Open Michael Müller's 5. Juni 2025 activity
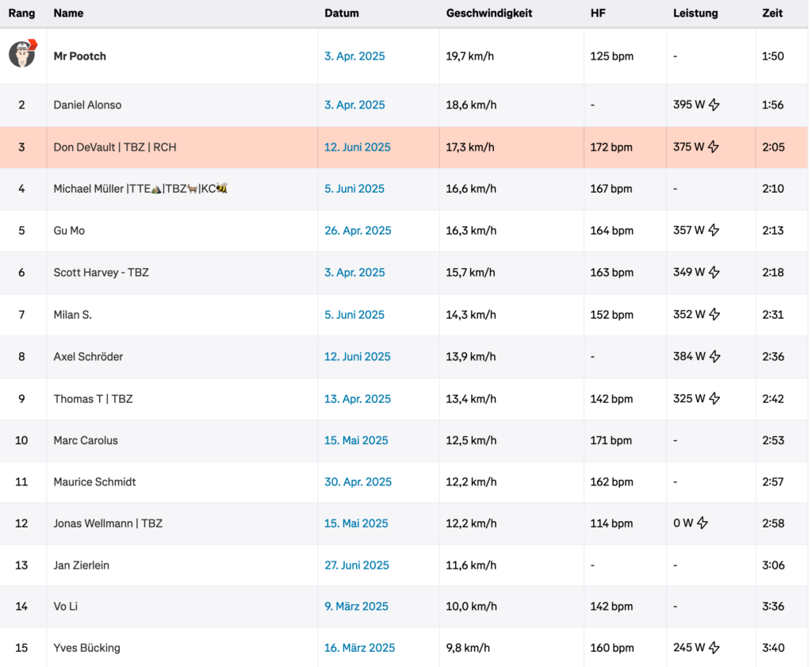The image size is (812, 667). click(x=354, y=189)
